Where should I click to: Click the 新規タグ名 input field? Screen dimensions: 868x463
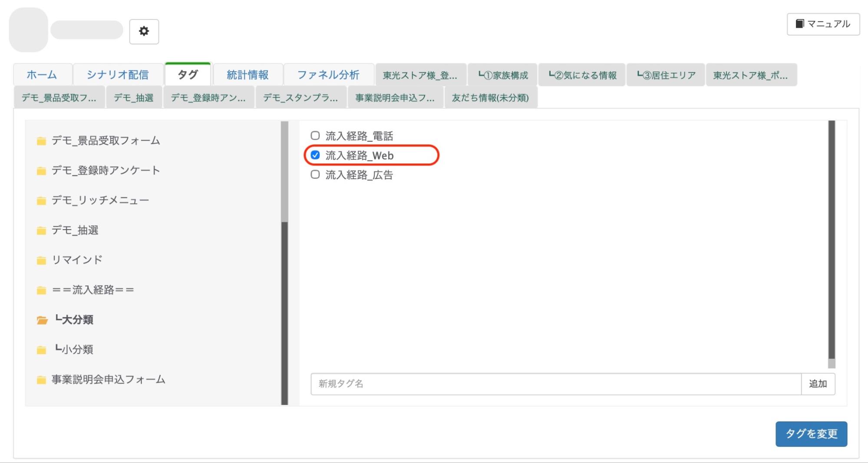478,384
